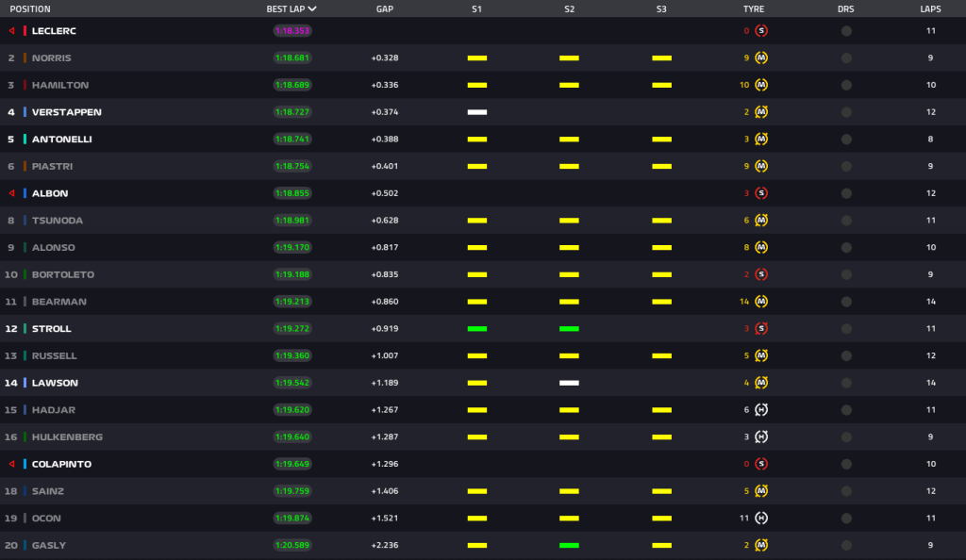Select the DRS column header
This screenshot has height=560, width=966.
tap(846, 8)
